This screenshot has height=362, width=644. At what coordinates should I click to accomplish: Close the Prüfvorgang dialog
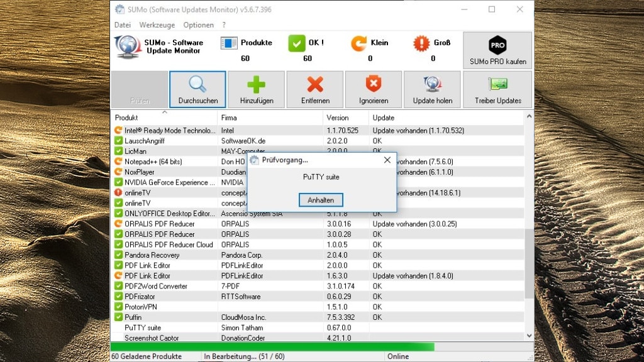[387, 160]
